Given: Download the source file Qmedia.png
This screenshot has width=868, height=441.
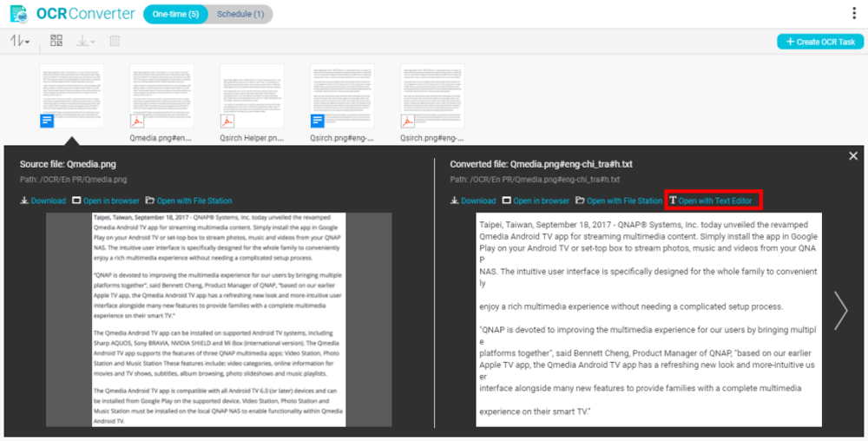Looking at the screenshot, I should coord(43,201).
